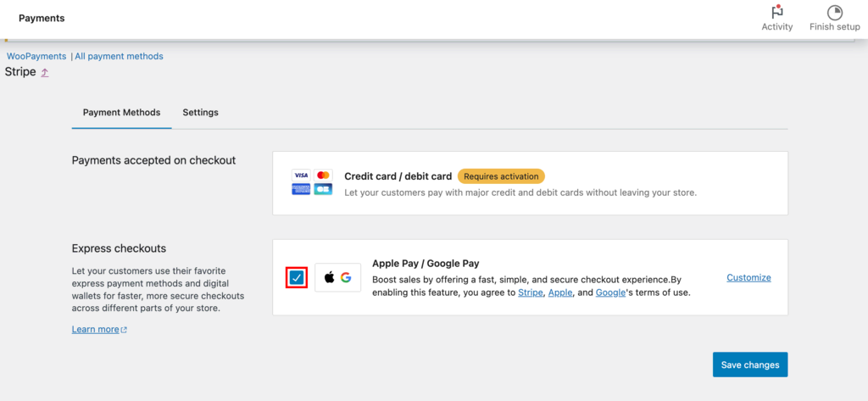Open Stripe's terms of use link
This screenshot has width=868, height=401.
[x=531, y=292]
